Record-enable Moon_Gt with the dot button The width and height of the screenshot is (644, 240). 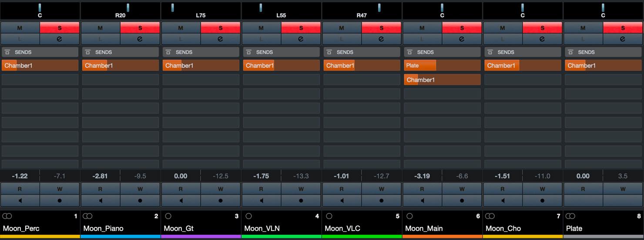pyautogui.click(x=221, y=200)
